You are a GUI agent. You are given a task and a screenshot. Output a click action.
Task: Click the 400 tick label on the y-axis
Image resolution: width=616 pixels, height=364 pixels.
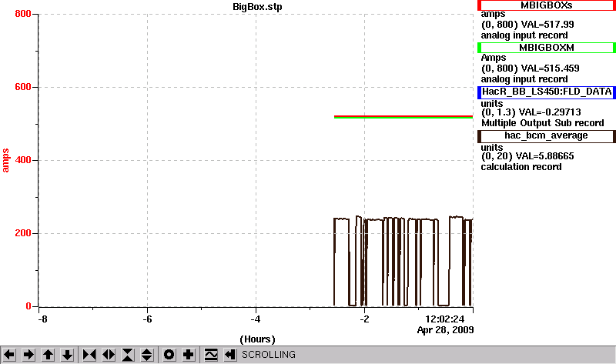(x=23, y=160)
